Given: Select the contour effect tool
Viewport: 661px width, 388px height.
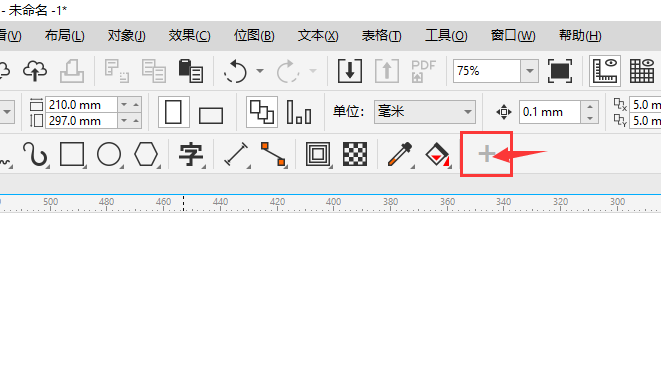Looking at the screenshot, I should [x=318, y=154].
